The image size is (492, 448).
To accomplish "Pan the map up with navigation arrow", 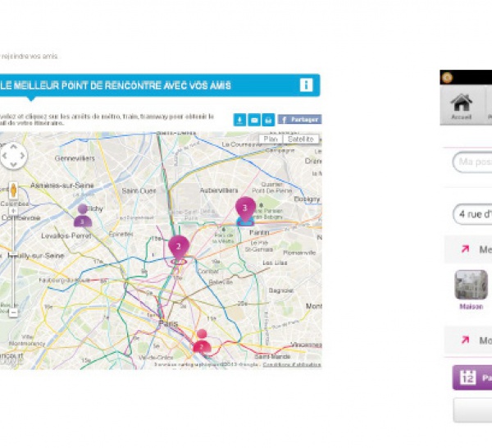I will point(13,147).
